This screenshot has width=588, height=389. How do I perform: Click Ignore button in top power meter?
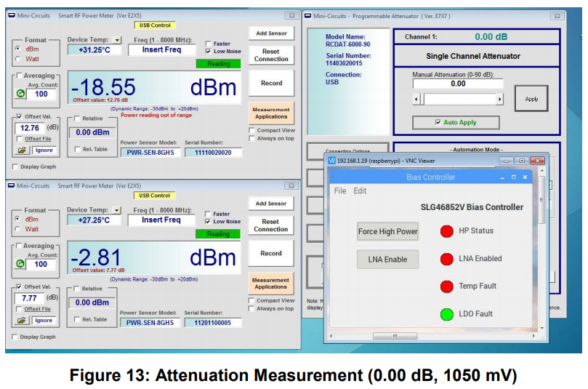click(44, 150)
